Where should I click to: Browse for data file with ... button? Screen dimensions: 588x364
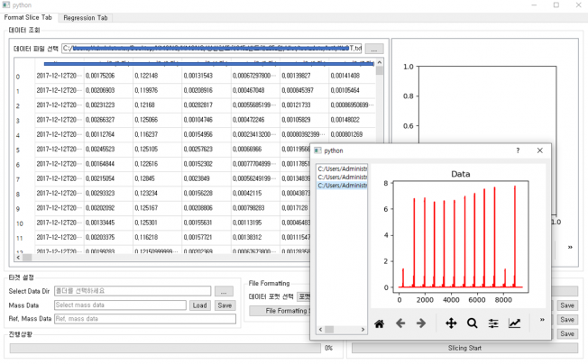375,49
